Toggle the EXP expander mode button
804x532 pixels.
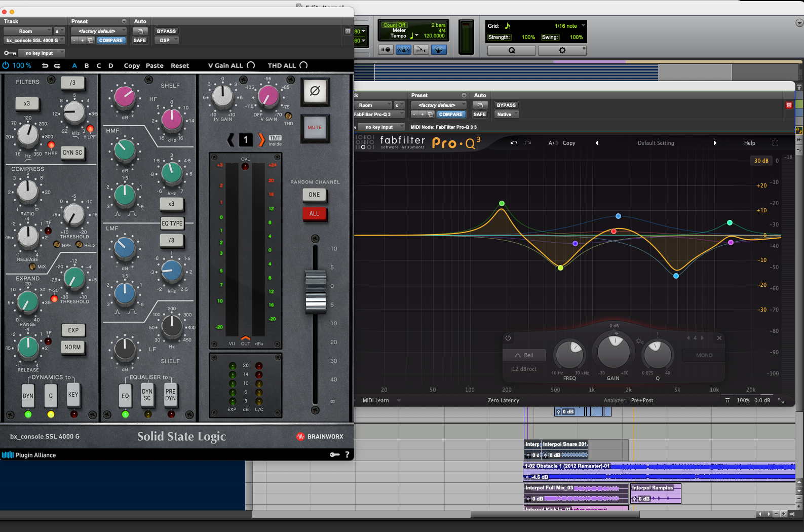(x=73, y=330)
